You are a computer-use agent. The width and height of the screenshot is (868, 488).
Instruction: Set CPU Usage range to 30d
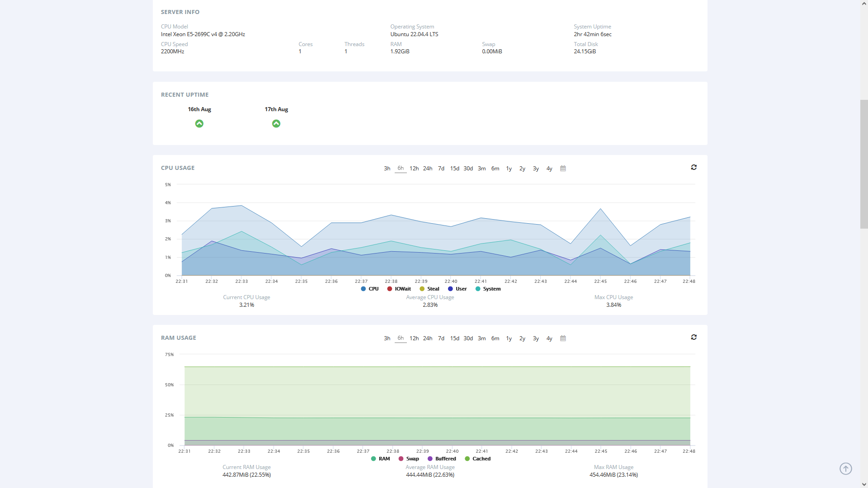pyautogui.click(x=468, y=169)
